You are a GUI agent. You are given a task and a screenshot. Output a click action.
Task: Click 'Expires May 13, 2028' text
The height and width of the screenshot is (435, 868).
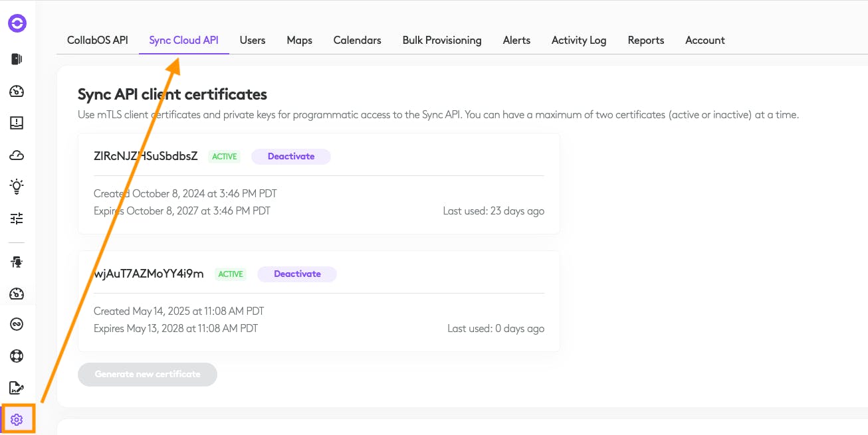(x=176, y=328)
